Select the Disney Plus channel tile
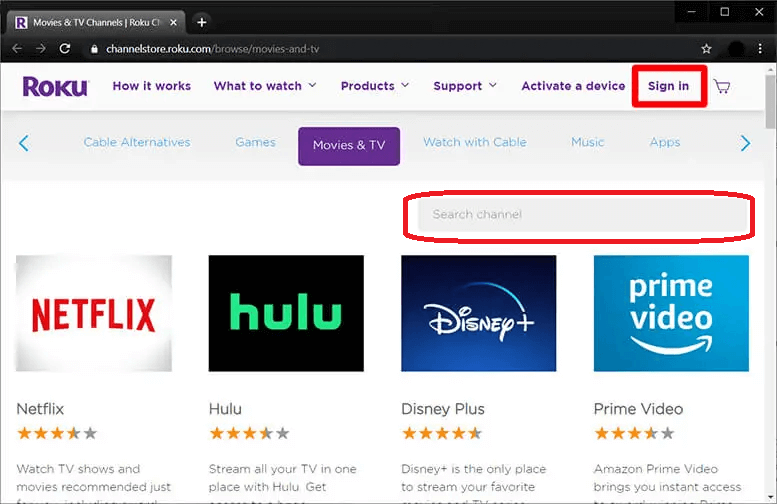777x504 pixels. [478, 313]
